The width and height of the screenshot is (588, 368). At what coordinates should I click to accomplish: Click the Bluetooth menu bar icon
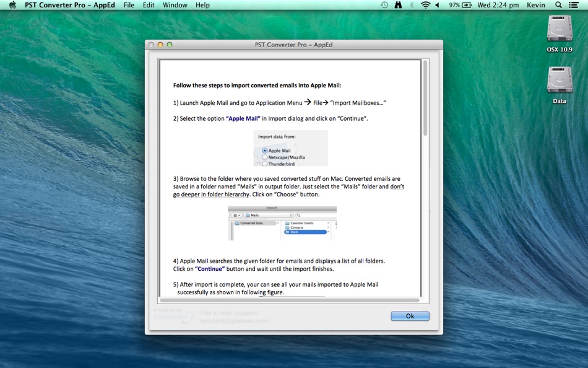pyautogui.click(x=412, y=5)
